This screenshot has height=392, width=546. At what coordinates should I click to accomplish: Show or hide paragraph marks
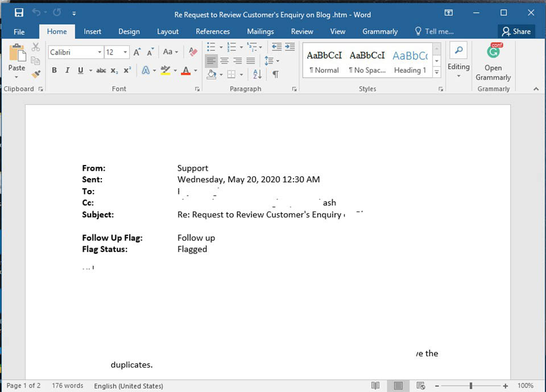point(275,74)
